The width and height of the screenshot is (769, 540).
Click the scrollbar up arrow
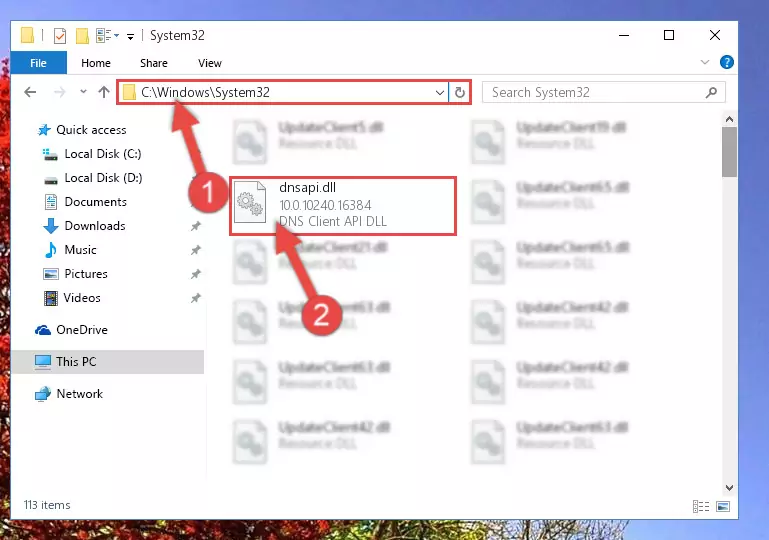click(x=729, y=119)
